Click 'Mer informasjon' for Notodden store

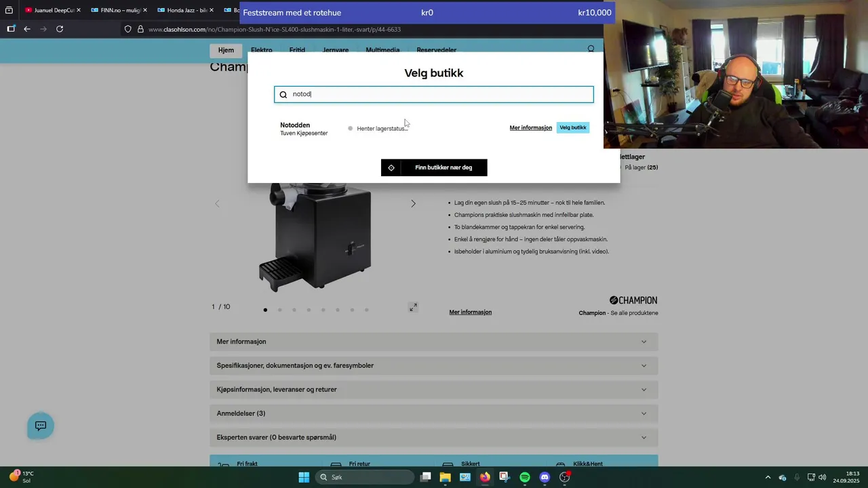[x=531, y=127]
